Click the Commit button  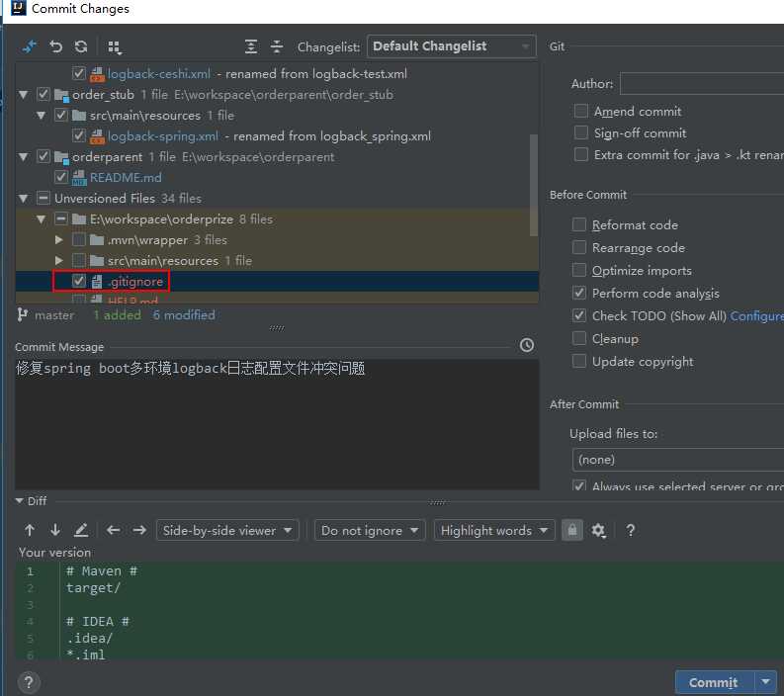(714, 682)
